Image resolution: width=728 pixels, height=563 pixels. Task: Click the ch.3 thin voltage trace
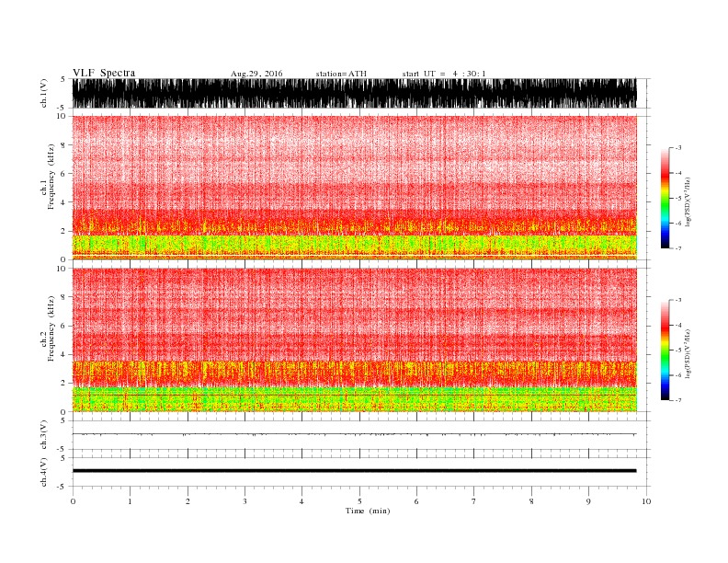click(x=354, y=434)
